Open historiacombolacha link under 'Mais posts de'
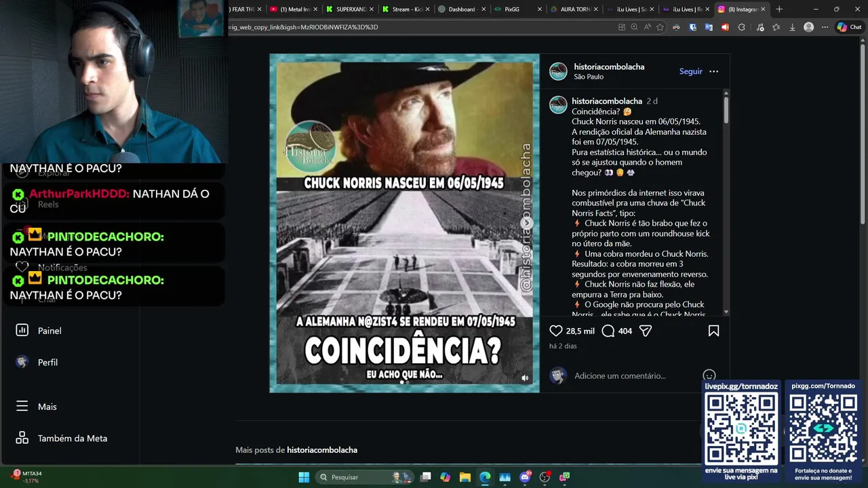The height and width of the screenshot is (488, 868). [322, 449]
